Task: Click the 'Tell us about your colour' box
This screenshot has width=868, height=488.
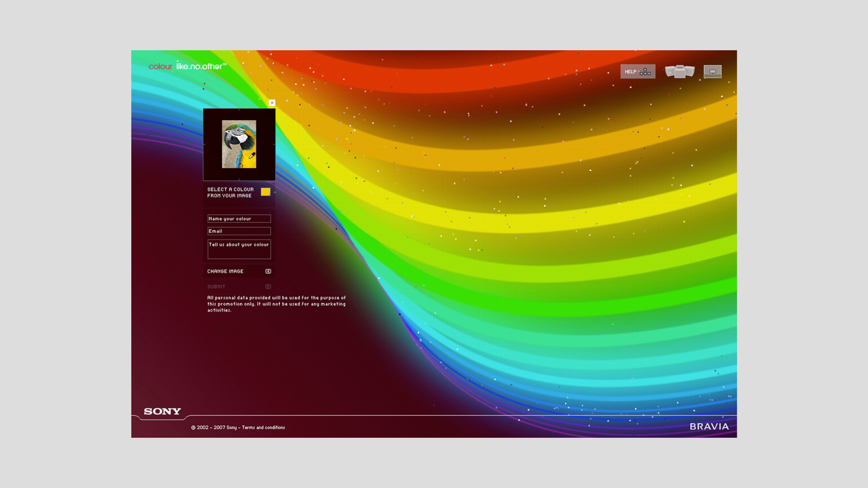Action: 239,249
